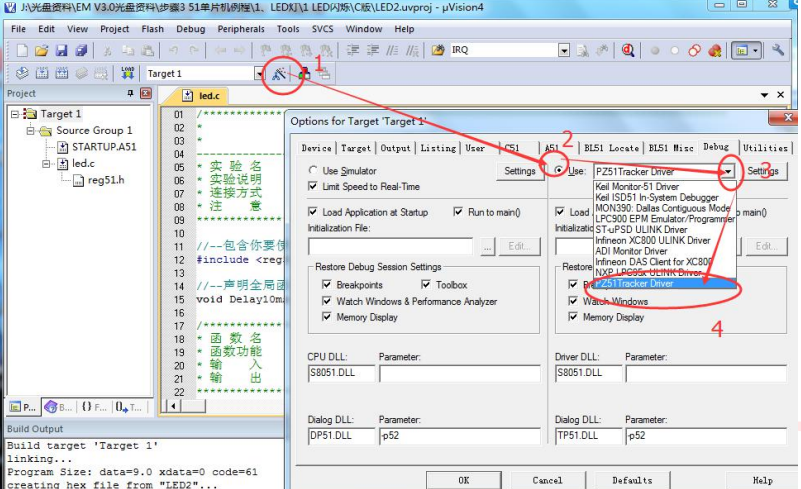801x489 pixels.
Task: Click the CPU DLL field S8051.DLL
Action: (341, 372)
